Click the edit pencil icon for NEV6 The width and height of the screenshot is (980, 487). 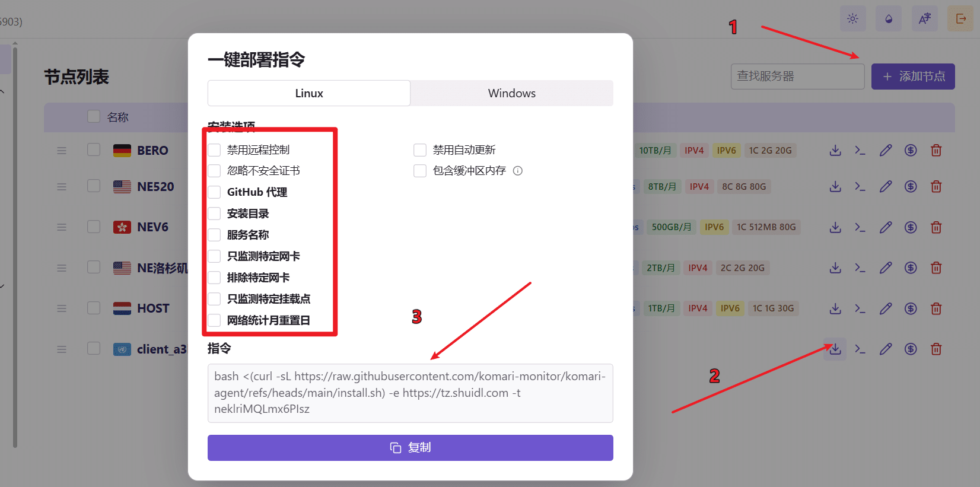886,227
